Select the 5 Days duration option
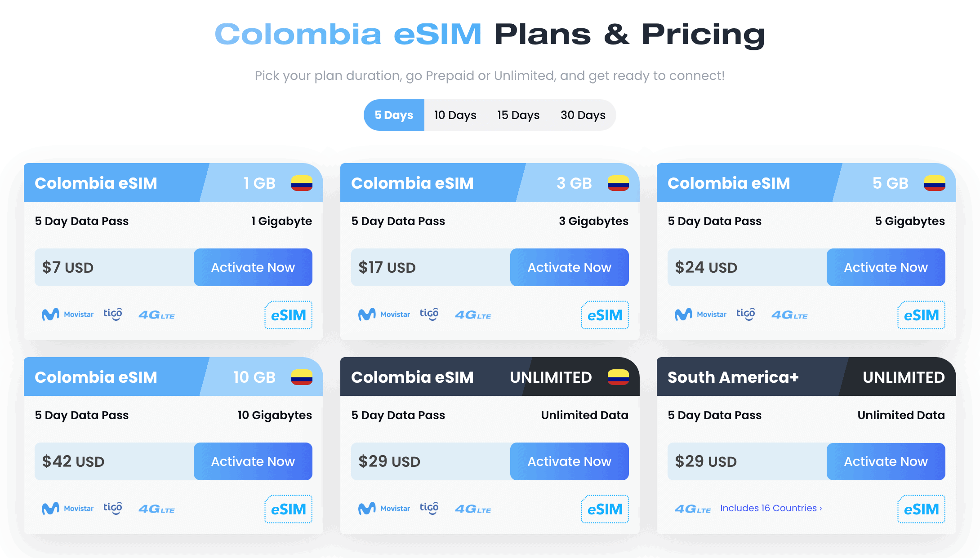This screenshot has height=558, width=980. 393,115
